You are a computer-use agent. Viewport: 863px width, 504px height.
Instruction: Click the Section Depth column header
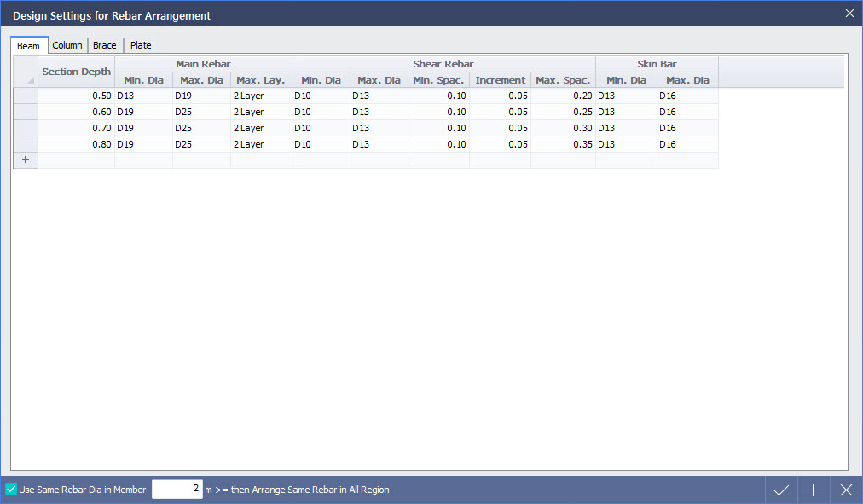click(x=77, y=72)
